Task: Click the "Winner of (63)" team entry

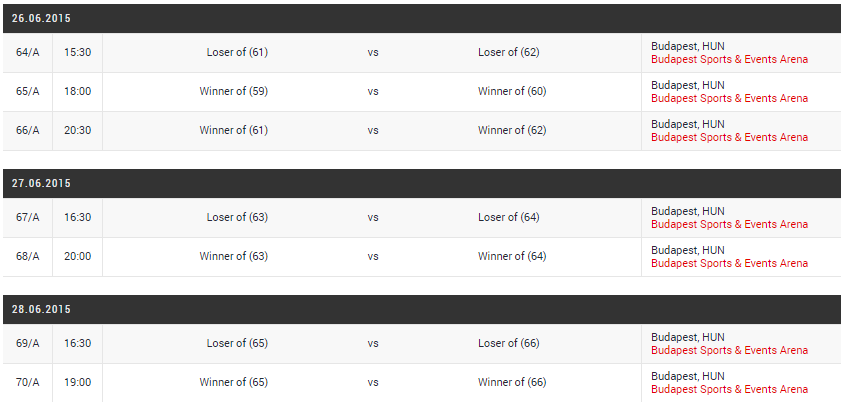Action: 233,256
